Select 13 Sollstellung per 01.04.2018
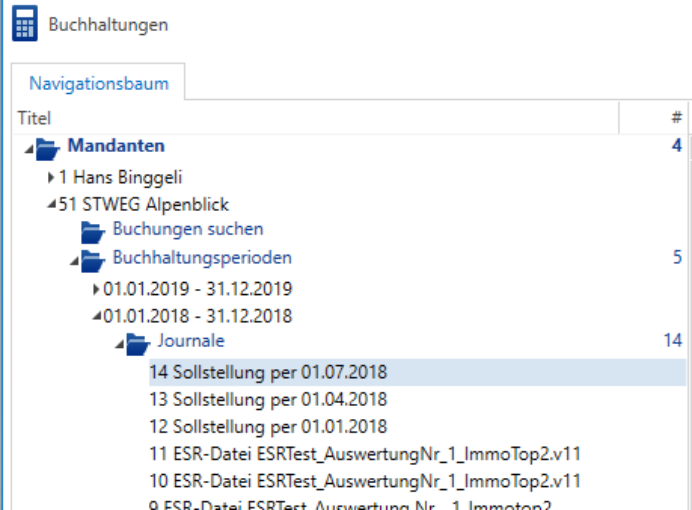Screen dimensions: 692x510 pos(268,400)
